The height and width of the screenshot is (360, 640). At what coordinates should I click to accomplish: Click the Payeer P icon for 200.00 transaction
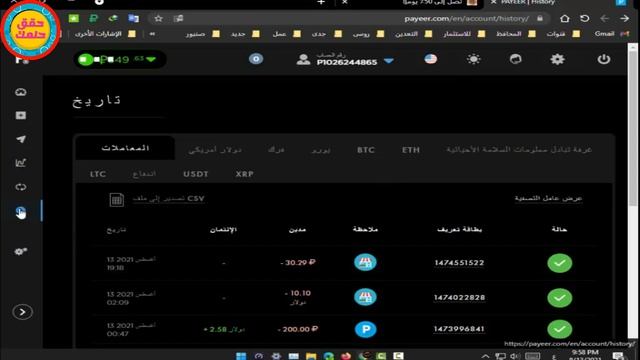click(x=365, y=329)
